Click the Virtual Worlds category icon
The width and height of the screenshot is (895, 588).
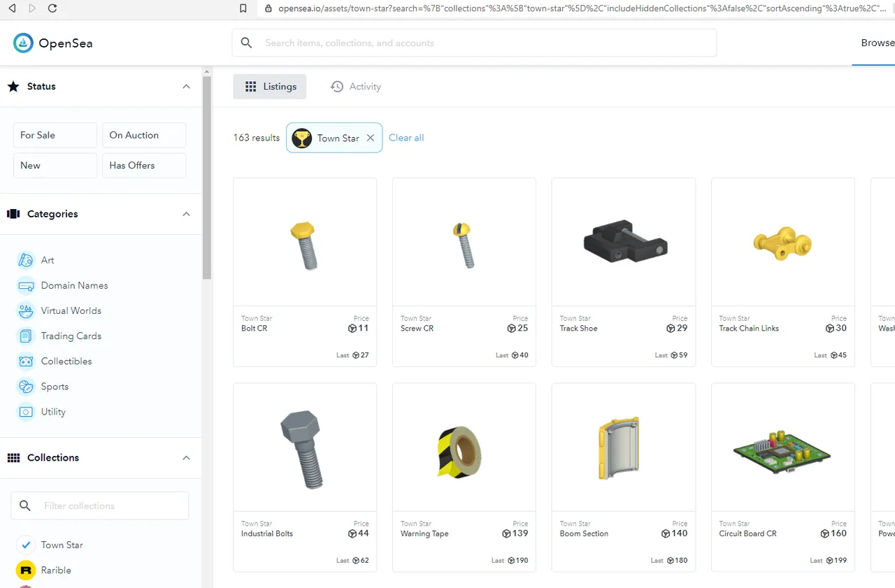pos(25,310)
